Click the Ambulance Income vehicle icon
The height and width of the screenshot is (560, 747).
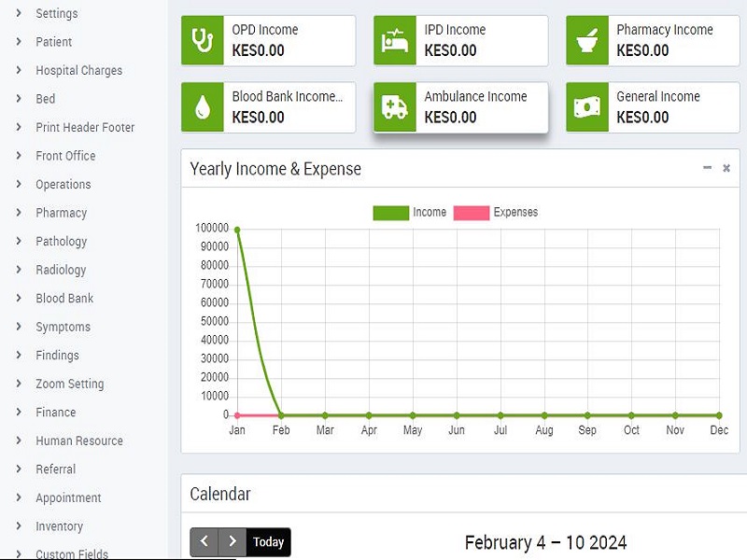coord(396,106)
